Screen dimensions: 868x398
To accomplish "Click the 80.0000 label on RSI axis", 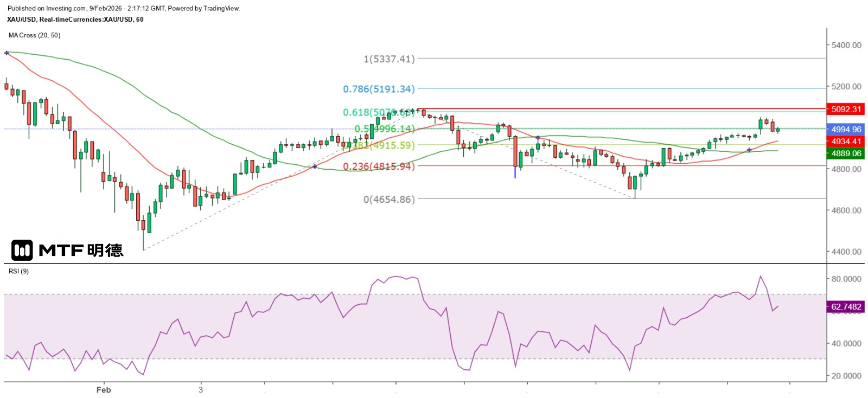I will pyautogui.click(x=846, y=279).
